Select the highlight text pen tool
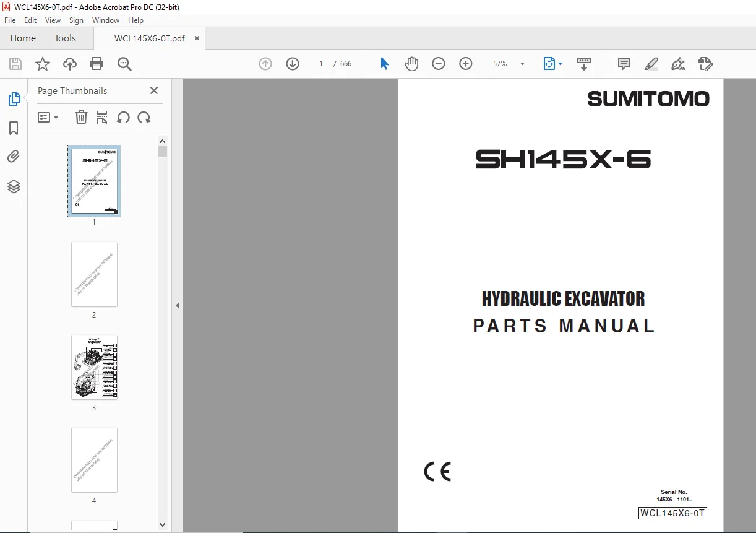Viewport: 756px width, 533px height. click(651, 64)
